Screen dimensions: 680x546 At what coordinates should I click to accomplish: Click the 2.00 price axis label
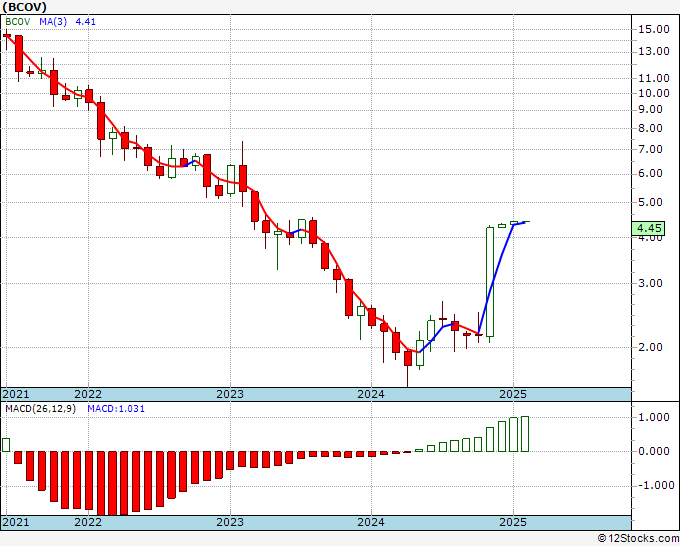[x=650, y=347]
